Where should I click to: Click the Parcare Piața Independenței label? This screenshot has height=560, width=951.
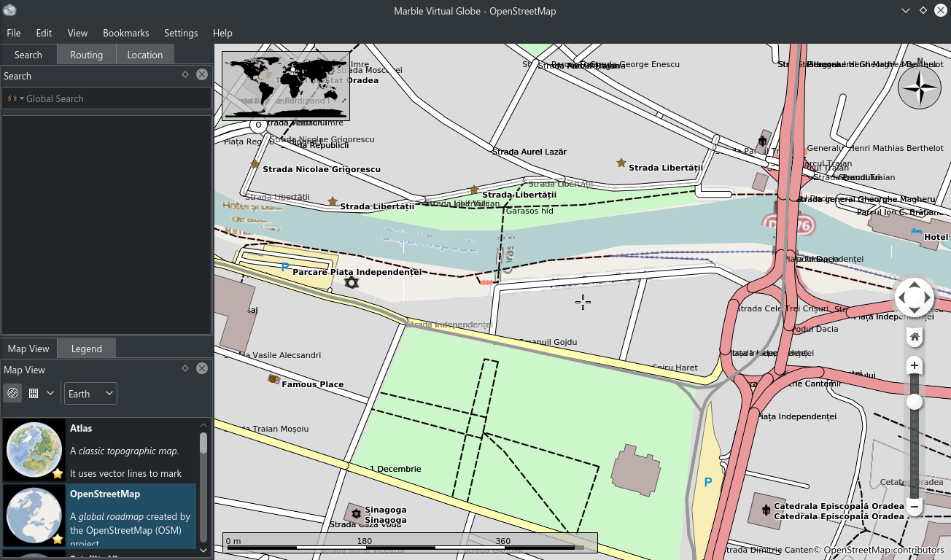pos(357,272)
